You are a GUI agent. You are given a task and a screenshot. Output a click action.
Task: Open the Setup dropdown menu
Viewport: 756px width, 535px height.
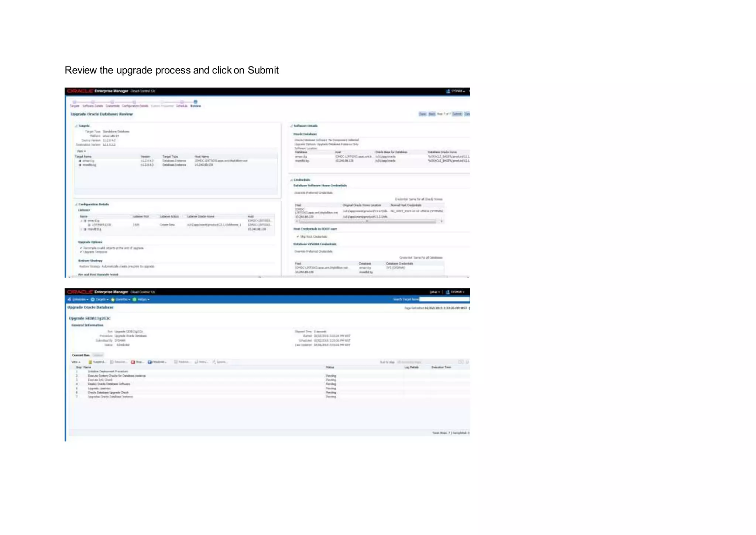point(434,292)
